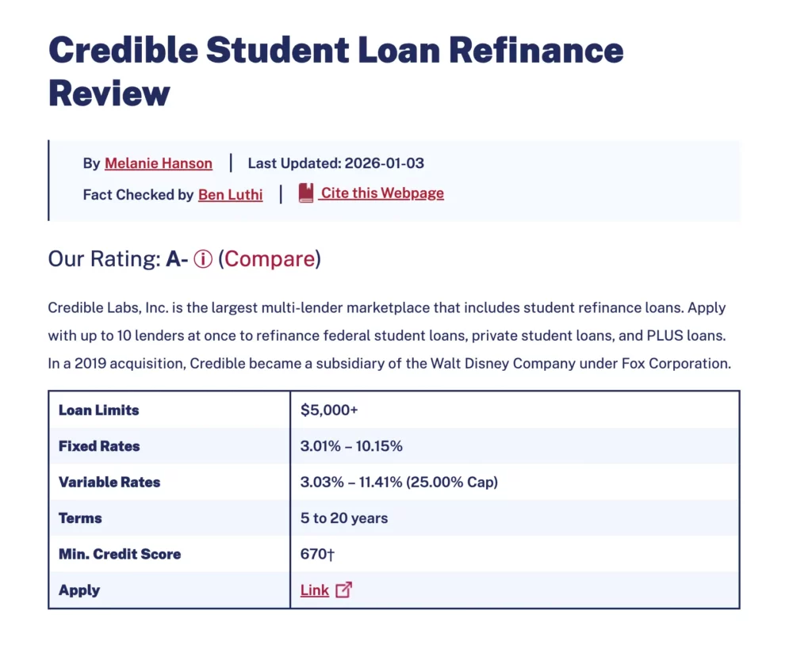Click the Min. Credit Score row label

point(120,554)
